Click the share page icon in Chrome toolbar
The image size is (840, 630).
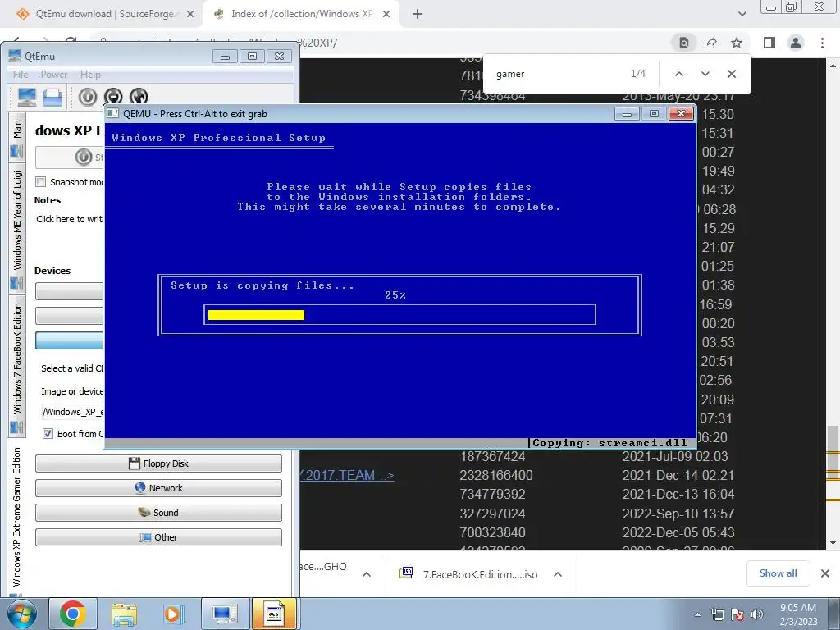[710, 43]
